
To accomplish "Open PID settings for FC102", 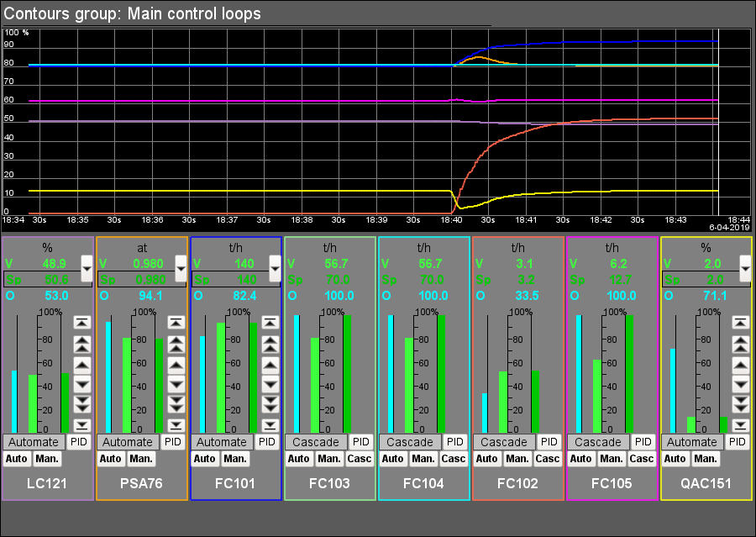I will click(x=549, y=442).
